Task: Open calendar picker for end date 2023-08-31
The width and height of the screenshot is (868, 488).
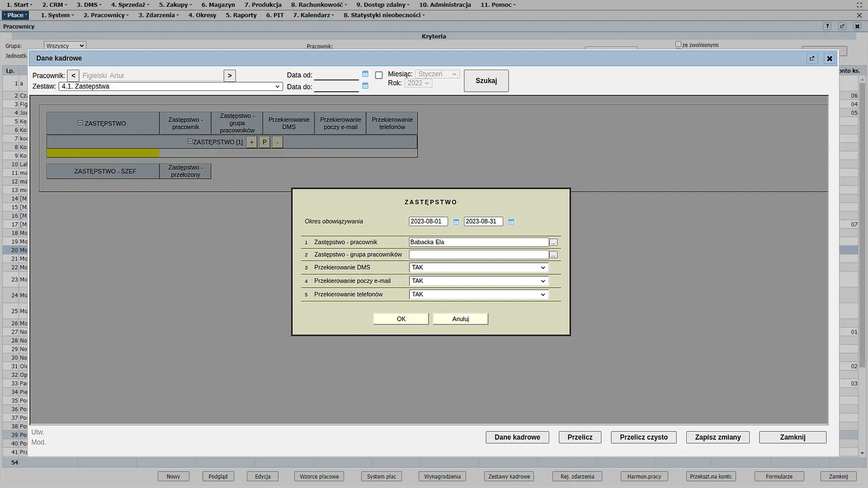Action: click(511, 222)
